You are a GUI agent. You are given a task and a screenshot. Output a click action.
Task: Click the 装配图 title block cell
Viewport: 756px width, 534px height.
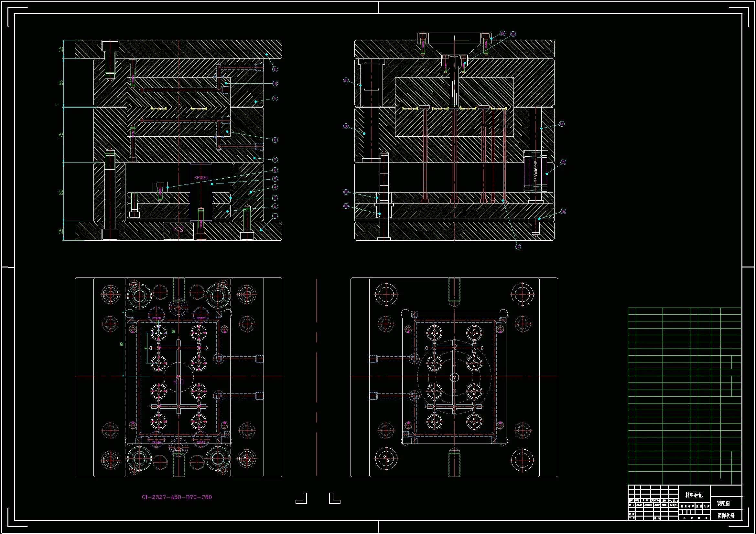(x=723, y=503)
